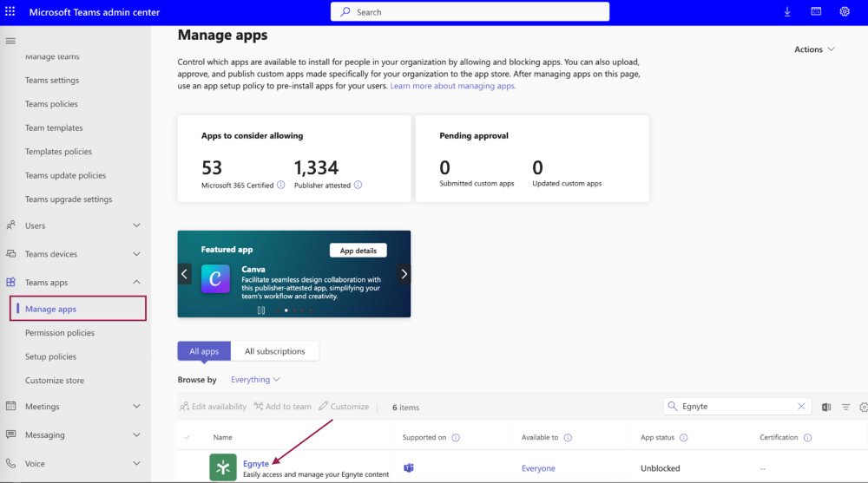Open Setup policies
The width and height of the screenshot is (868, 483).
pyautogui.click(x=50, y=357)
